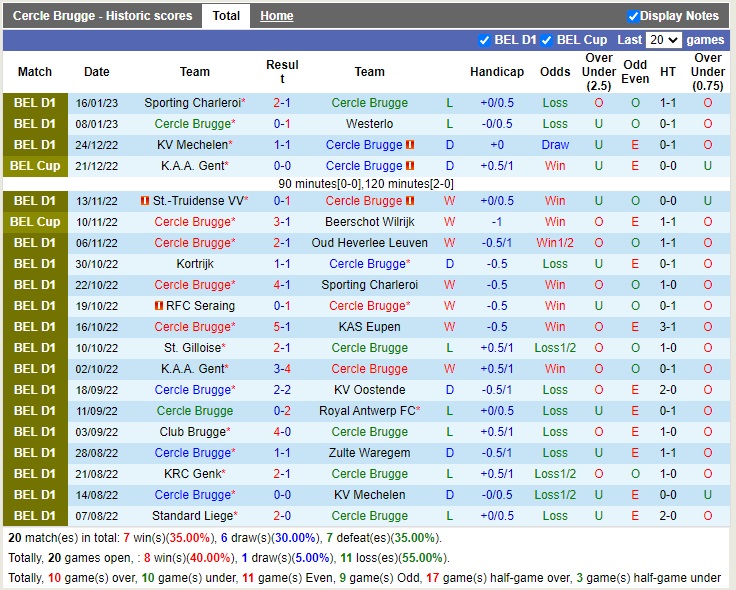Click BEL Cup label on 10/11/22 row
736x590 pixels.
coord(35,222)
